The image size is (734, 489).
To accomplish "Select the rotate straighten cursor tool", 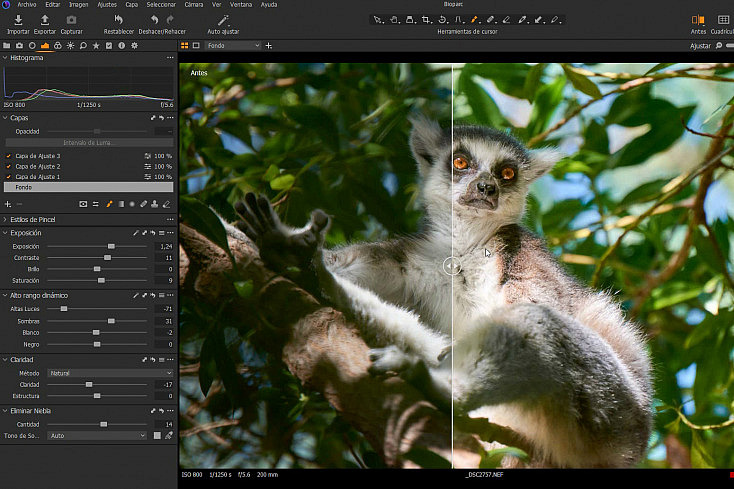I will [x=442, y=20].
